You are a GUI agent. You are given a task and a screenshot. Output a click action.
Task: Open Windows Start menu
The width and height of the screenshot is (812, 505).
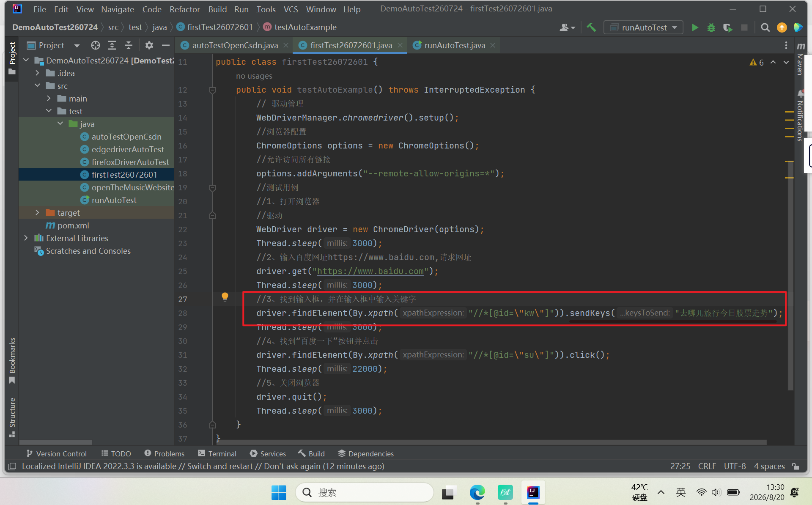coord(279,492)
